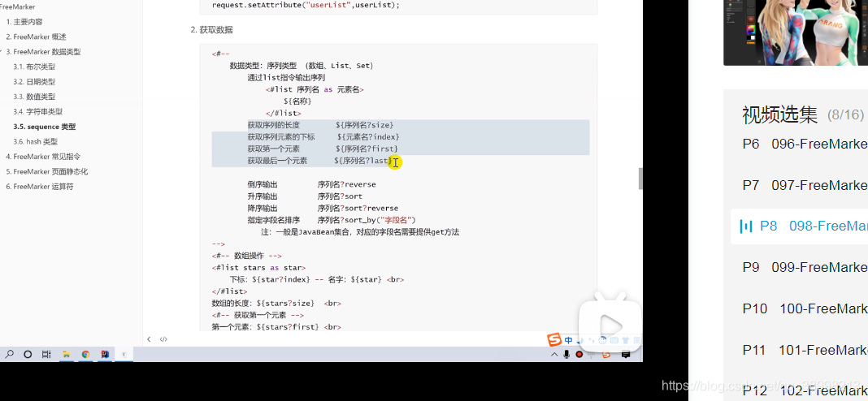Click the line 获取第一个元素 ${序列名?first}
868x401 pixels.
[x=323, y=149]
